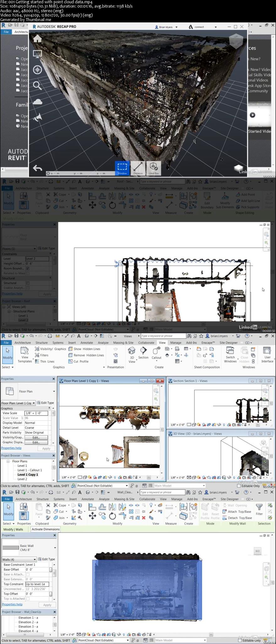Click Edit button for Graphic Display Options
The width and height of the screenshot is (276, 644).
(36, 442)
